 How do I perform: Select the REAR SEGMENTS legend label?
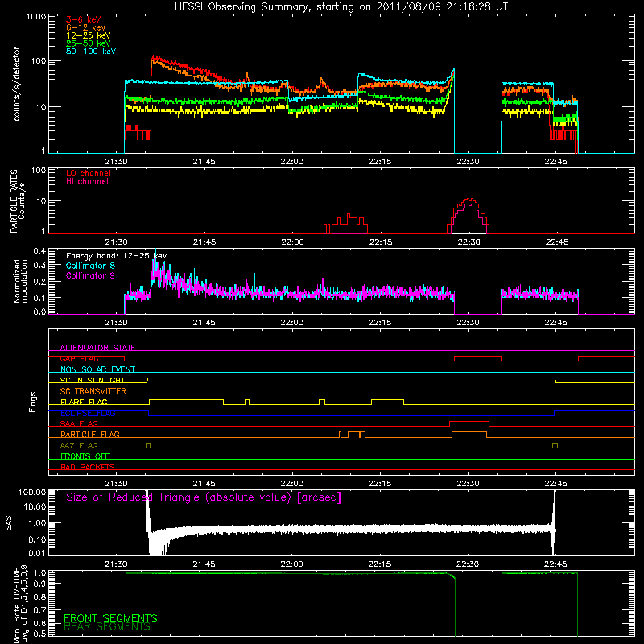coord(107,627)
